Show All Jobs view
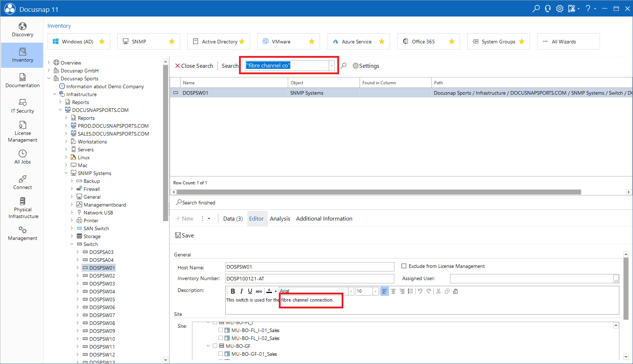Image resolution: width=633 pixels, height=364 pixels. click(22, 157)
